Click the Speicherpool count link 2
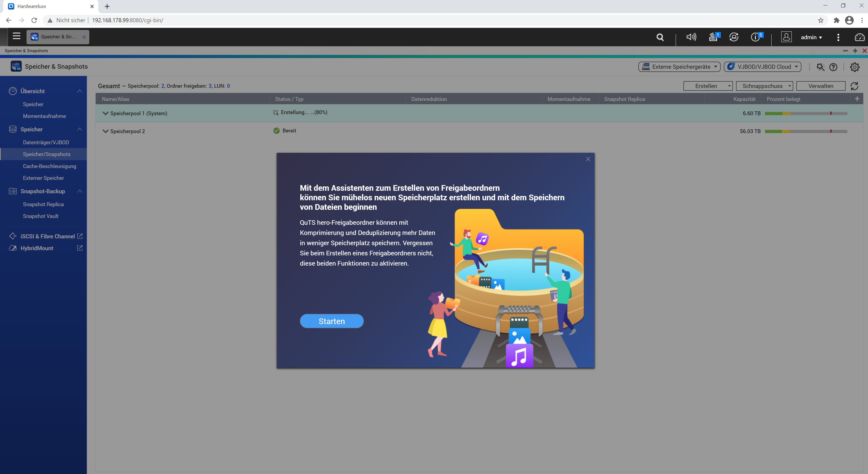This screenshot has height=474, width=868. (x=162, y=86)
